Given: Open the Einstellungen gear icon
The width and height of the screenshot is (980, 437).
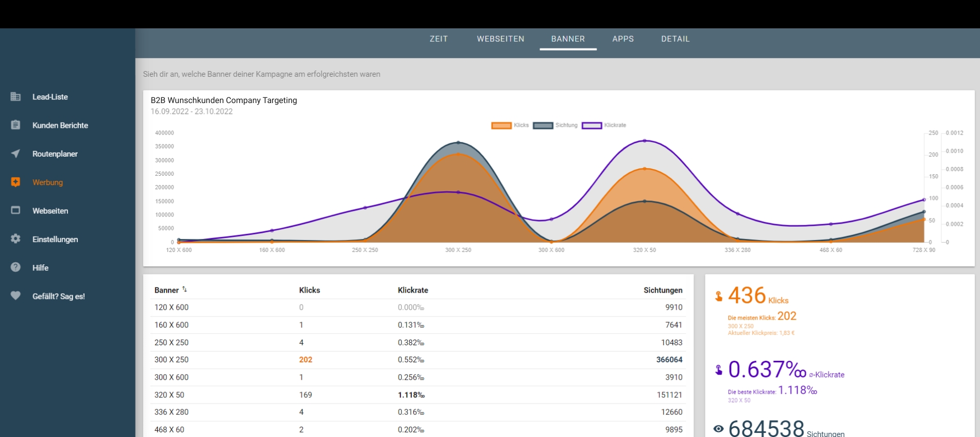Looking at the screenshot, I should point(15,239).
